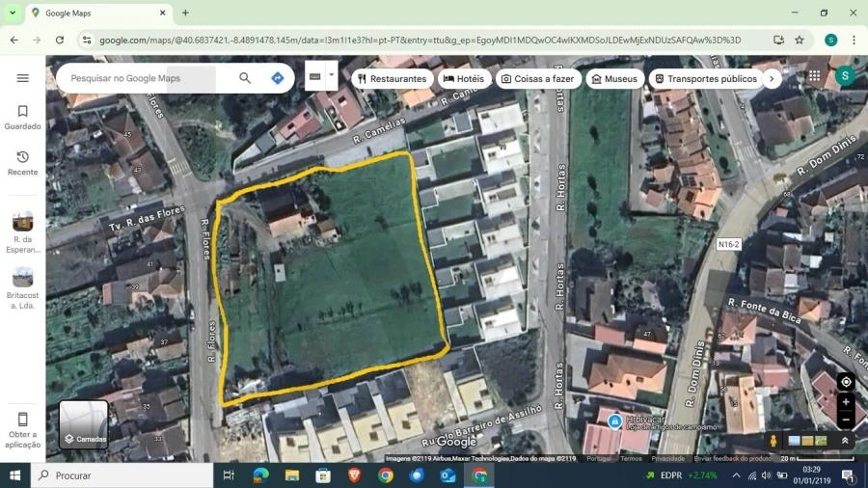Open Microsoft Store from taskbar
The image size is (868, 488).
click(x=323, y=475)
